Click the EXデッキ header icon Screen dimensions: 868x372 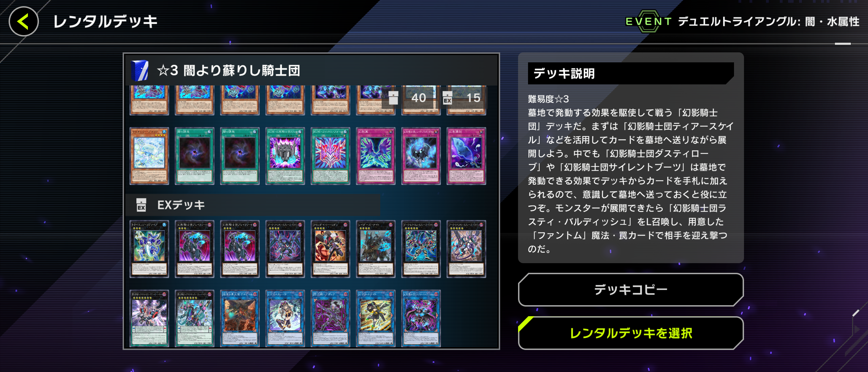click(x=141, y=205)
